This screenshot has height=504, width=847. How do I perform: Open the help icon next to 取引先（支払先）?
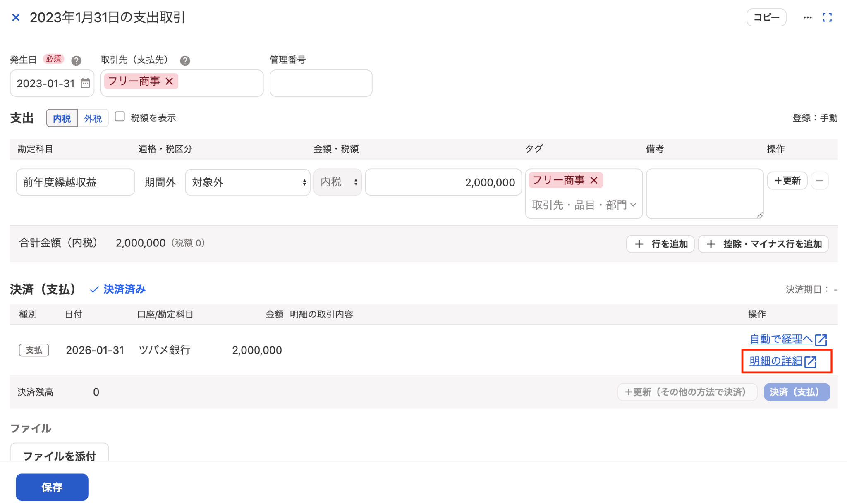click(185, 61)
